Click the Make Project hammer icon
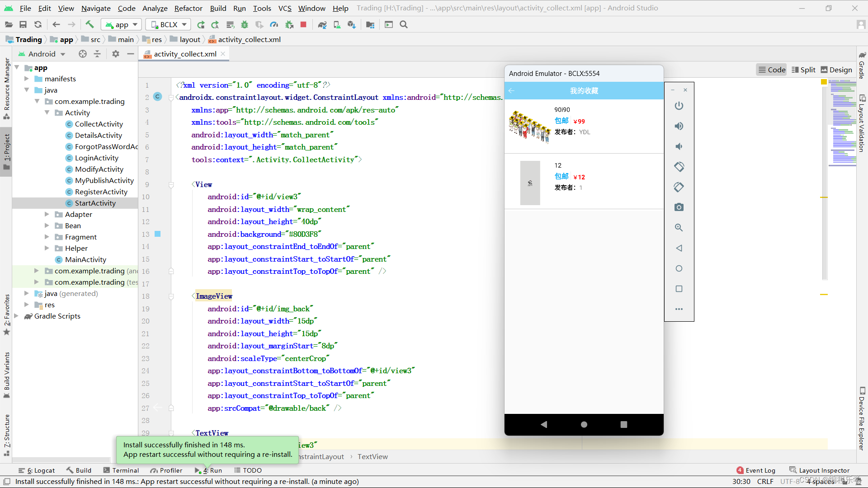Screen dimensions: 868x488 90,24
